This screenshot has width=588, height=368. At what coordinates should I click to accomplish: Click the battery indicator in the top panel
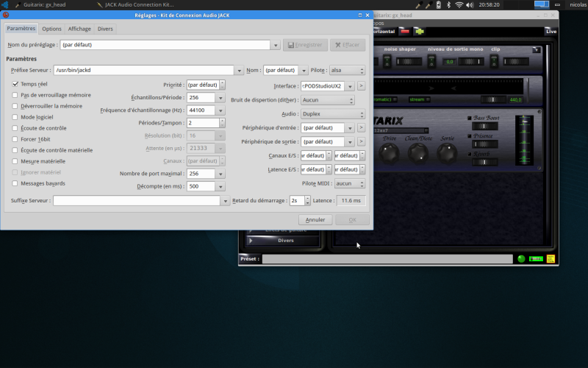coord(438,5)
